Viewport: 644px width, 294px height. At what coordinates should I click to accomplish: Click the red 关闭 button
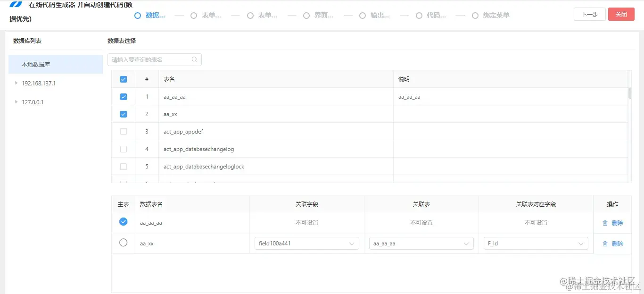[x=621, y=14]
